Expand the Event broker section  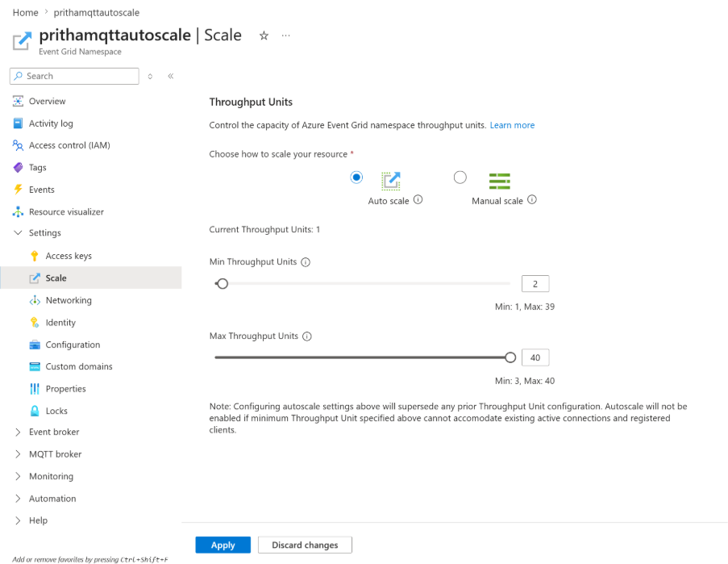[18, 432]
